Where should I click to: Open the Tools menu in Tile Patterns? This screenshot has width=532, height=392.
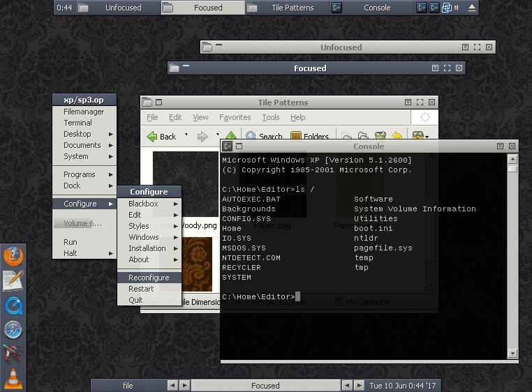point(271,117)
